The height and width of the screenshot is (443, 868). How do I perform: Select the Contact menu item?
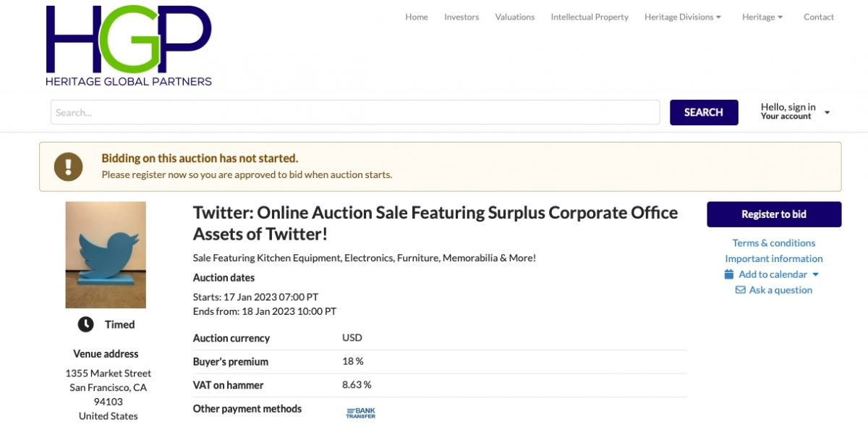pyautogui.click(x=819, y=17)
